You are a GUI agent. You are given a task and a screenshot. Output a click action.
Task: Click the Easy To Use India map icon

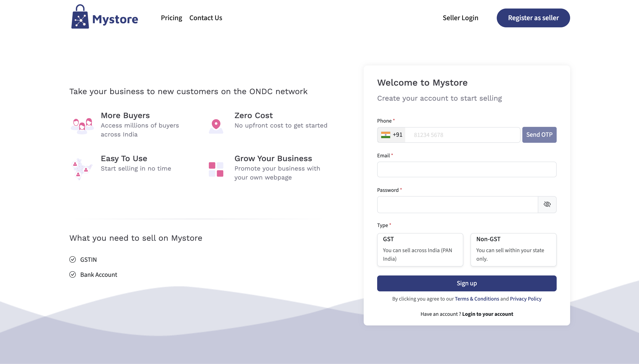click(82, 169)
